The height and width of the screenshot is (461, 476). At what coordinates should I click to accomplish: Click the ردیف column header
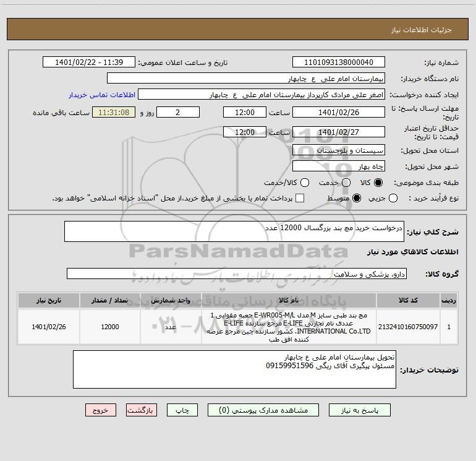tap(449, 300)
